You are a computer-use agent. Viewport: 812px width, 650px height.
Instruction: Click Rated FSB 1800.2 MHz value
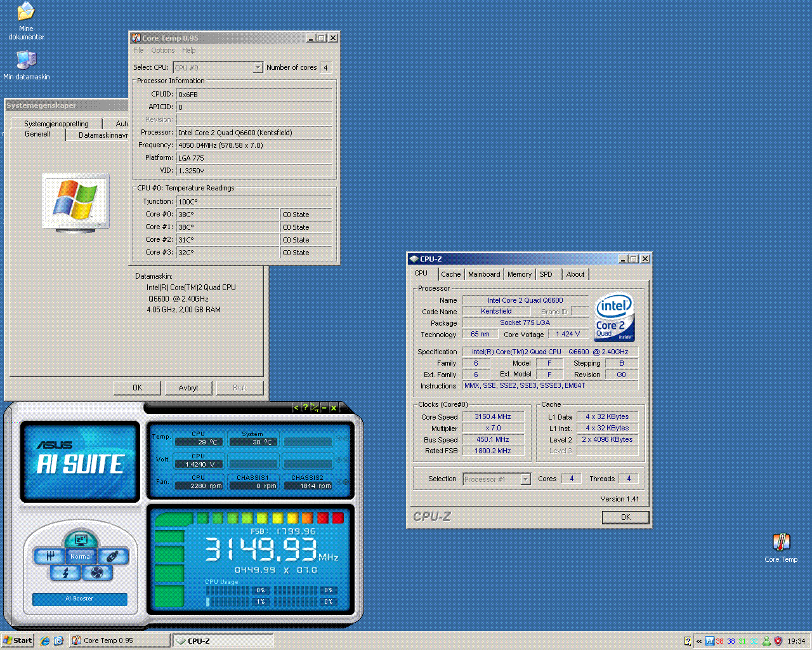click(x=493, y=451)
